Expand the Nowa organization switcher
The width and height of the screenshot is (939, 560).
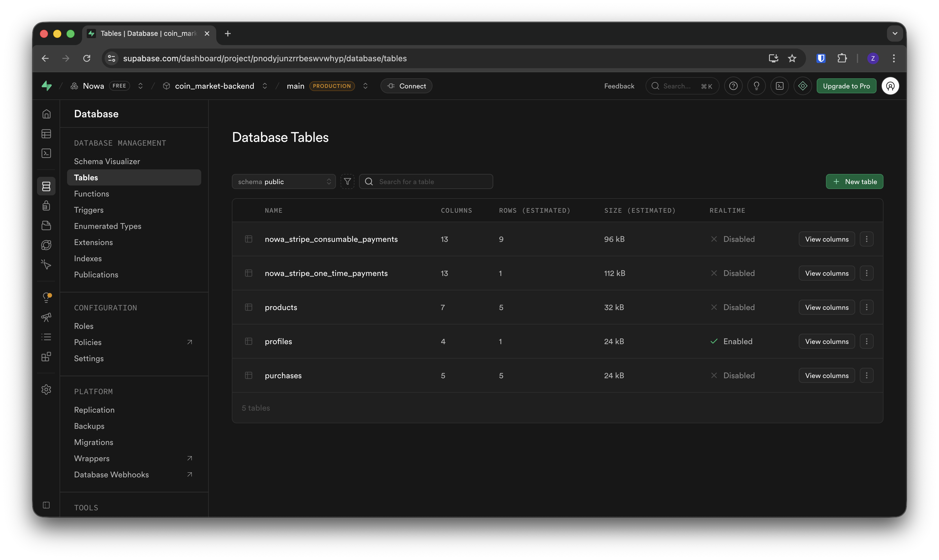point(141,86)
